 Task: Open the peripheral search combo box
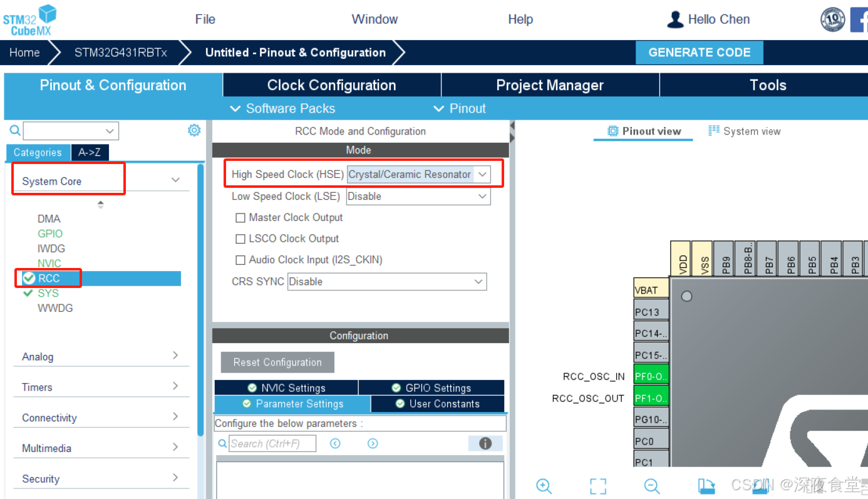point(71,131)
